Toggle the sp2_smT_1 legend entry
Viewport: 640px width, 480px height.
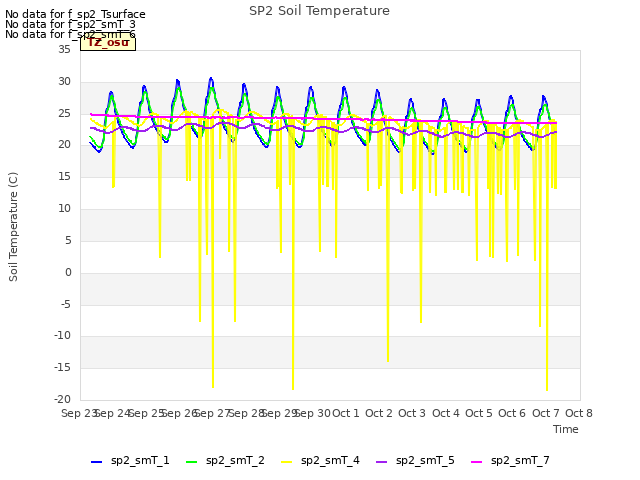pyautogui.click(x=130, y=461)
